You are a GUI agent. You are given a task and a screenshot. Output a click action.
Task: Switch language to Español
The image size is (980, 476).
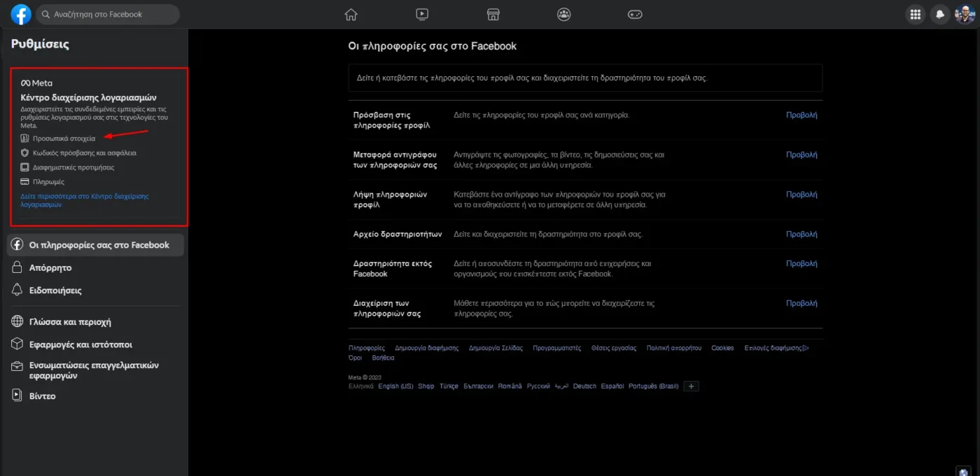coord(612,386)
